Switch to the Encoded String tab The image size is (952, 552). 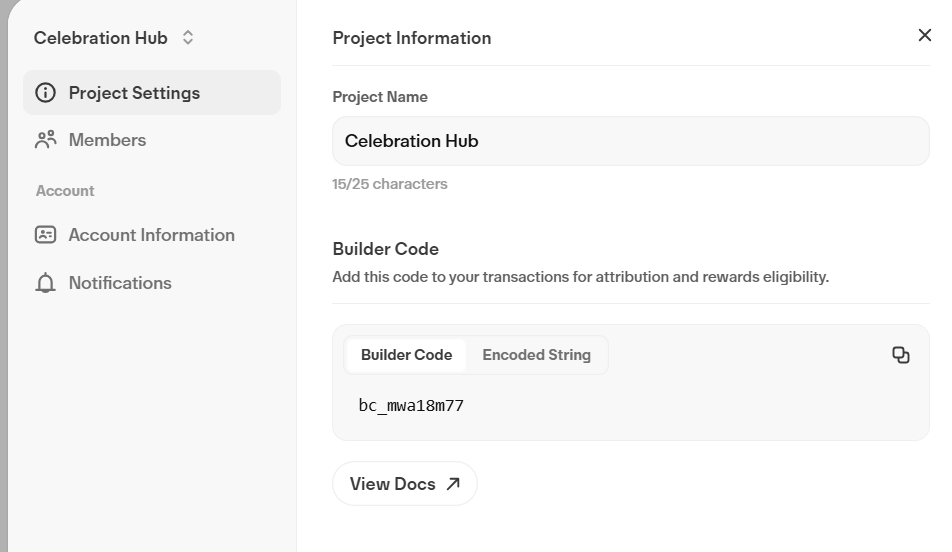coord(537,355)
